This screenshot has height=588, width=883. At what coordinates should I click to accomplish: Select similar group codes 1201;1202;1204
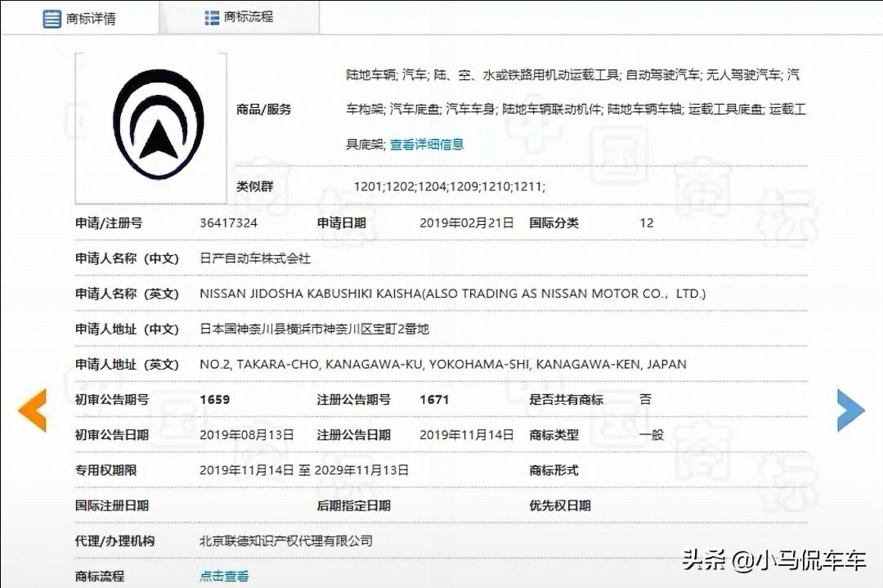tap(401, 186)
